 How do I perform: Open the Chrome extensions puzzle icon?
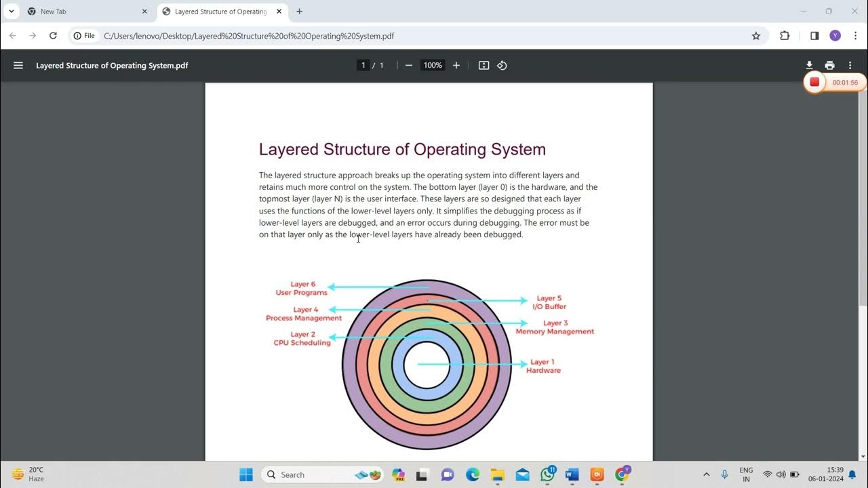785,36
